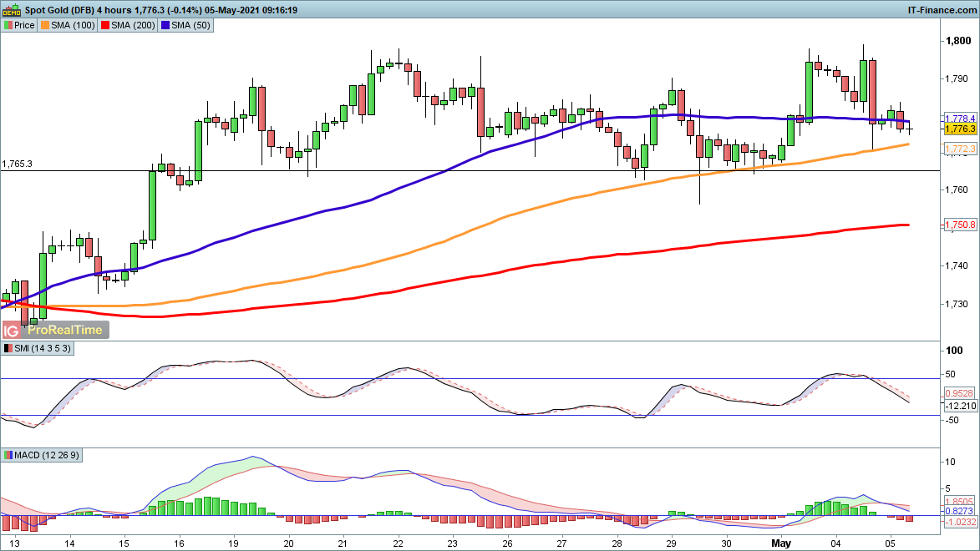Screen dimensions: 980x551
Task: Click the DEMO badge icon in the title bar
Action: [x=11, y=10]
